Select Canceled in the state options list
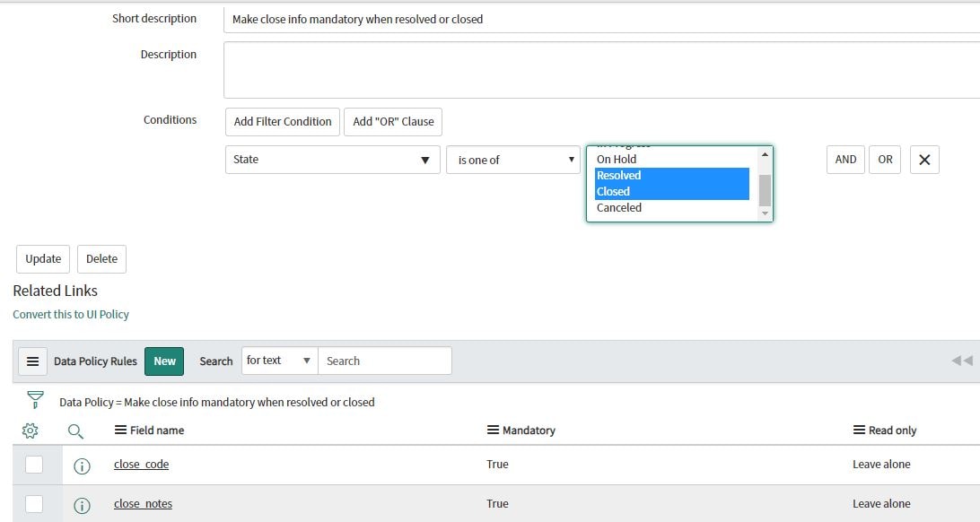 (618, 207)
